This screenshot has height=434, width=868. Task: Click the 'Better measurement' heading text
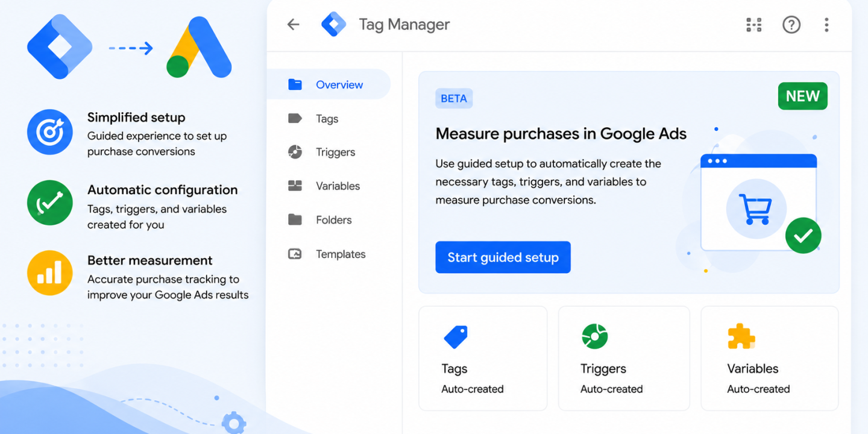[x=150, y=260]
